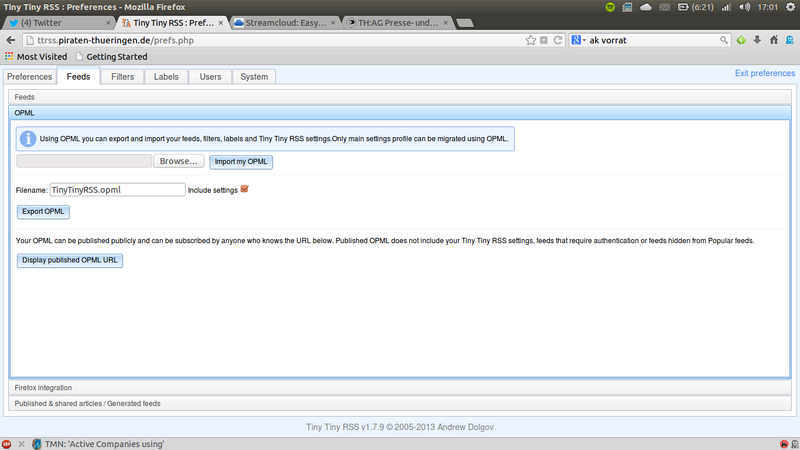Image resolution: width=800 pixels, height=450 pixels.
Task: Open the Google search engine selector
Action: (579, 40)
